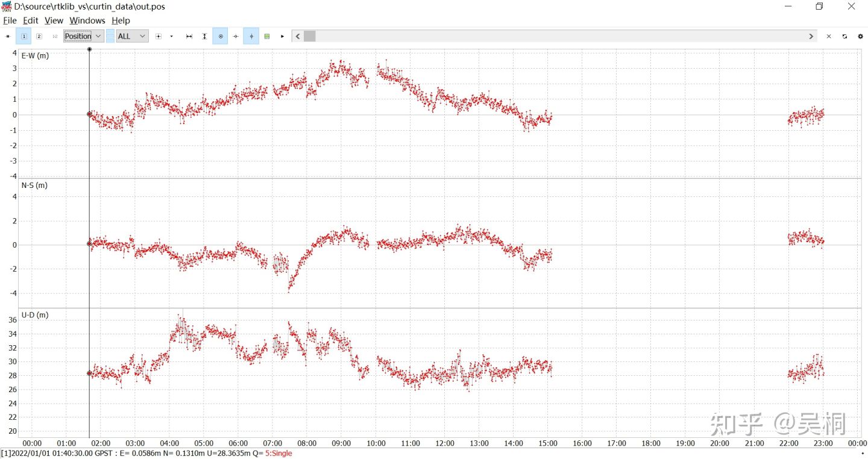Toggle fix vertical center button
868x459 pixels.
[251, 36]
